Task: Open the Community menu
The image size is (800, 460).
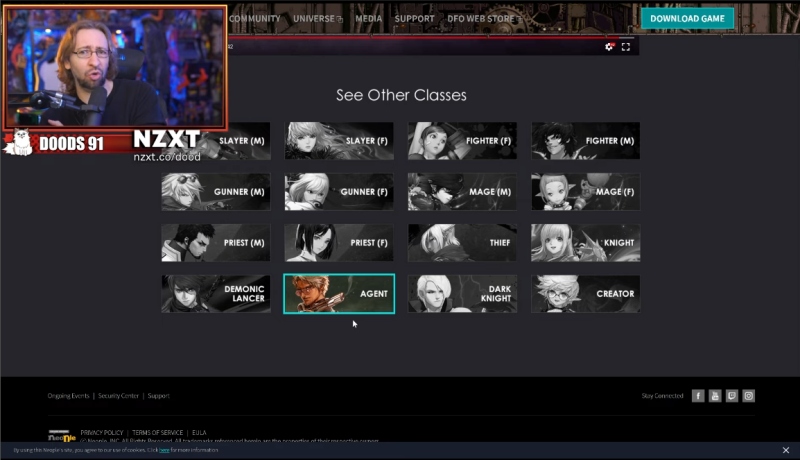Action: pos(254,18)
